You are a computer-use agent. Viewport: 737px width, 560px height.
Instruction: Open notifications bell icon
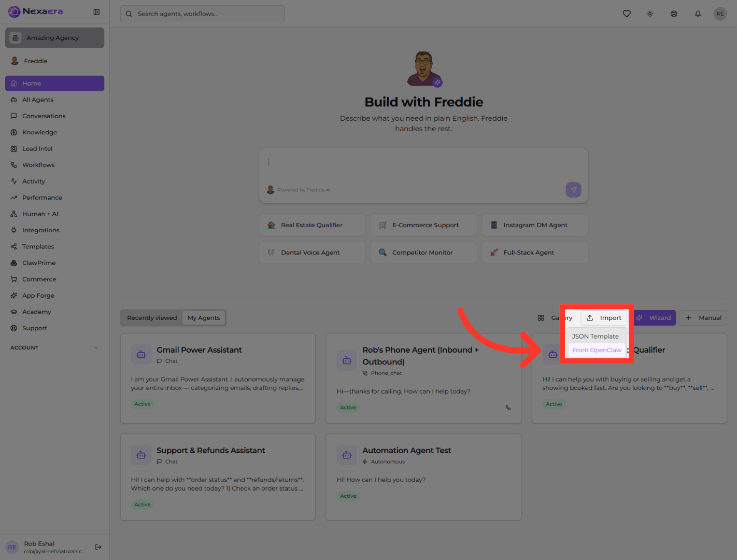click(698, 14)
